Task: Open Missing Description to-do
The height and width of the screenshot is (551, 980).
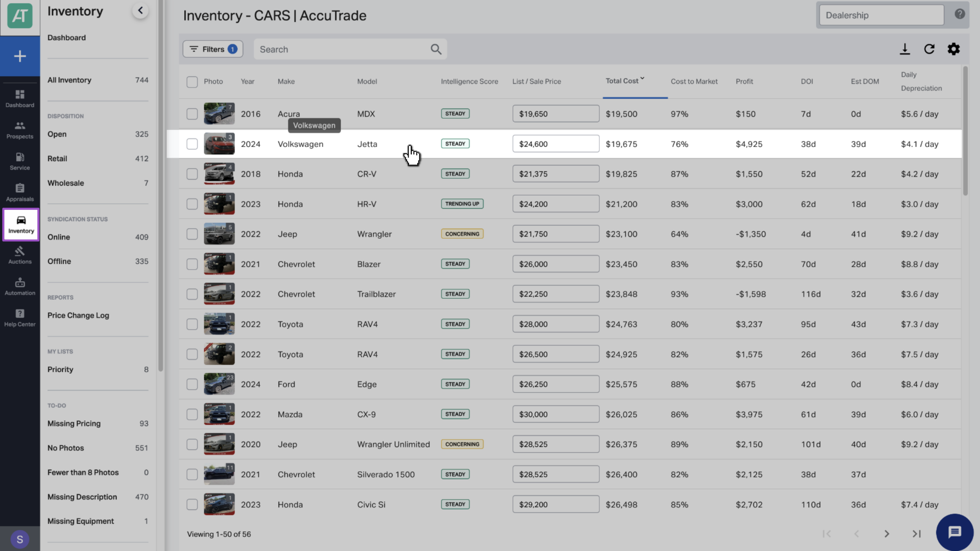Action: point(98,497)
